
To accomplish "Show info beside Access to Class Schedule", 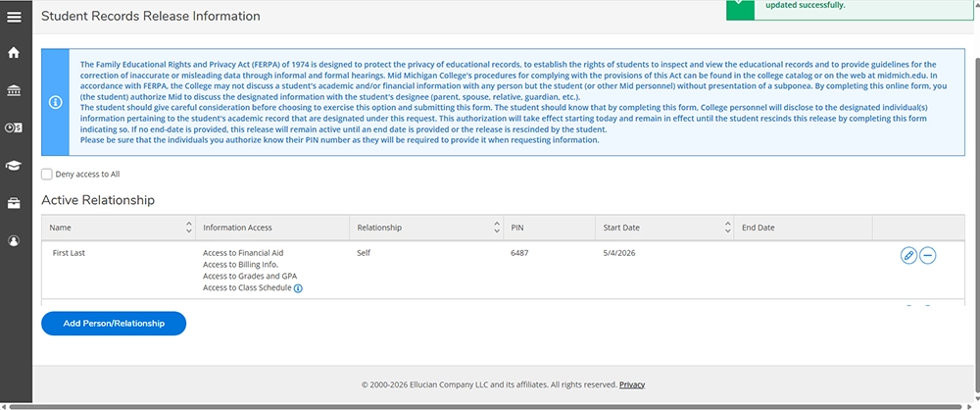I will (x=298, y=288).
